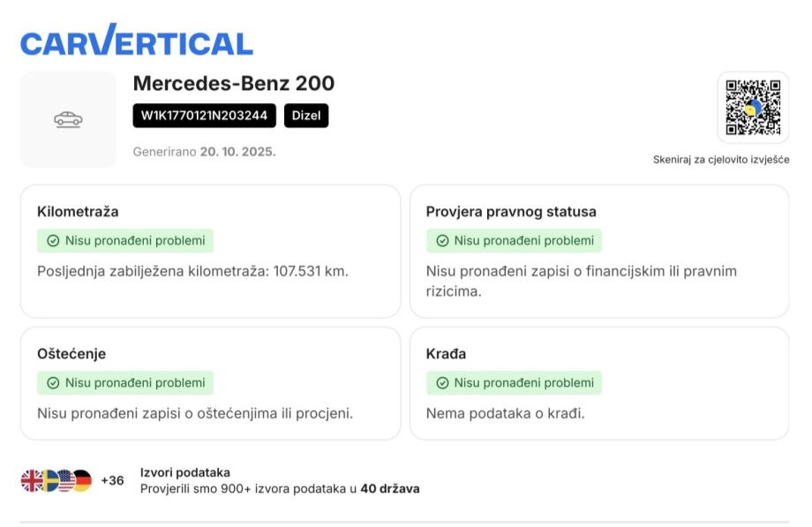
Task: Click 'Skeniraj za cjelovito izvješće' text
Action: [x=720, y=160]
